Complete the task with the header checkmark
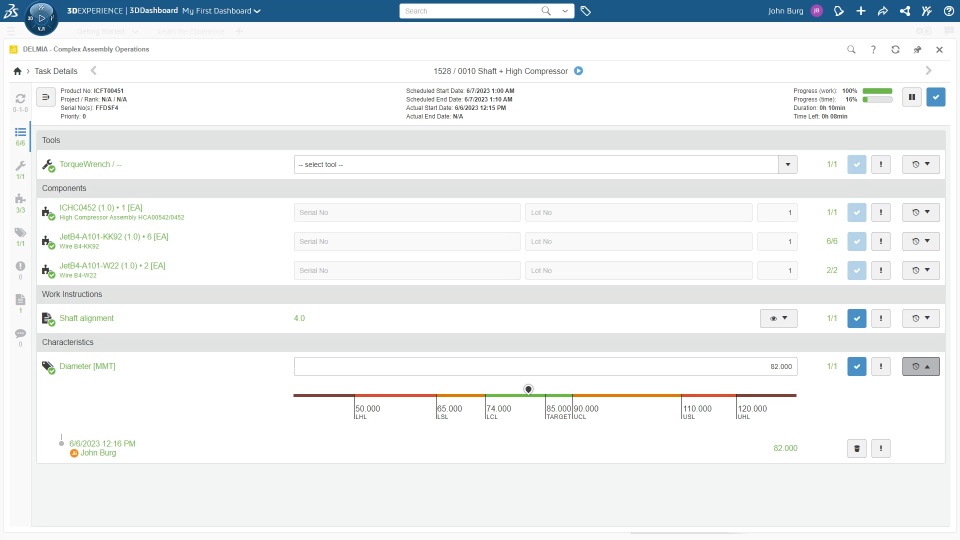 click(936, 97)
